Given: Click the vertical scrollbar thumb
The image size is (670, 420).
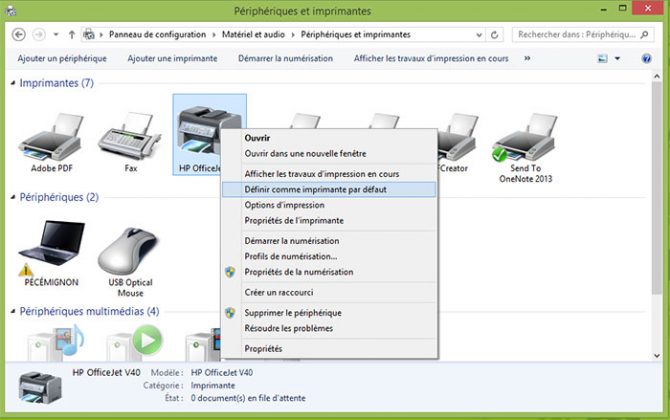Looking at the screenshot, I should point(657,188).
